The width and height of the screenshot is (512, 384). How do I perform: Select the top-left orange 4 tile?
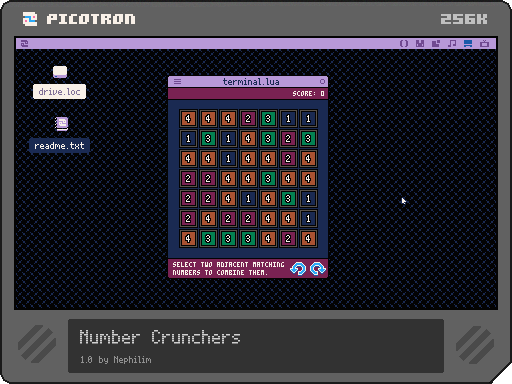tap(188, 119)
